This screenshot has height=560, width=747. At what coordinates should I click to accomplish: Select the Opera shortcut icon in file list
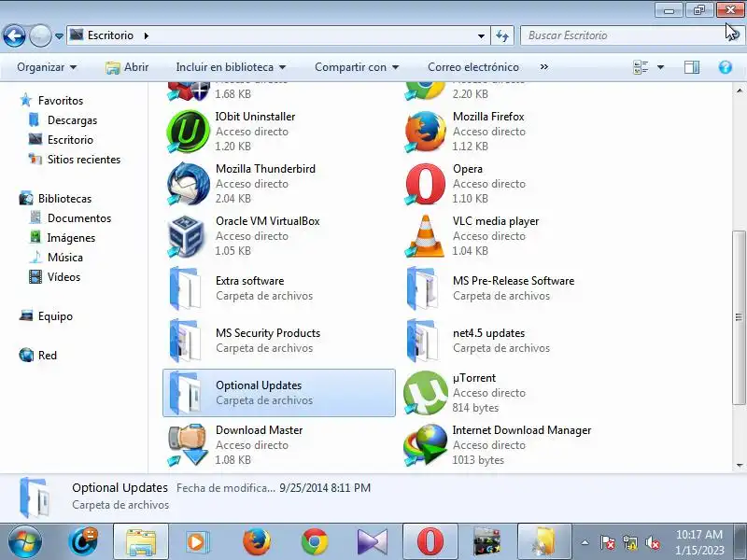(425, 184)
